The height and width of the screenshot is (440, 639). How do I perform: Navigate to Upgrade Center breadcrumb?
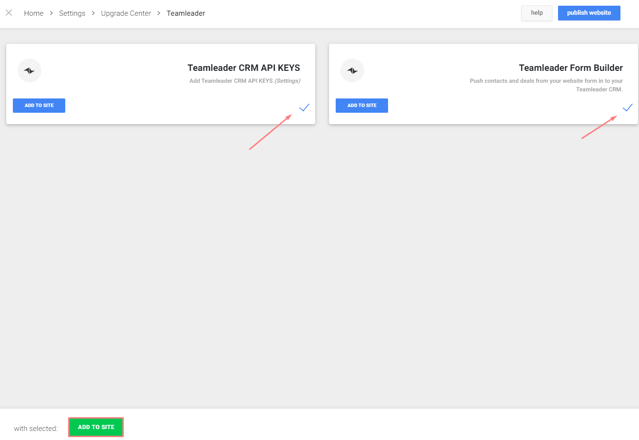[x=126, y=13]
